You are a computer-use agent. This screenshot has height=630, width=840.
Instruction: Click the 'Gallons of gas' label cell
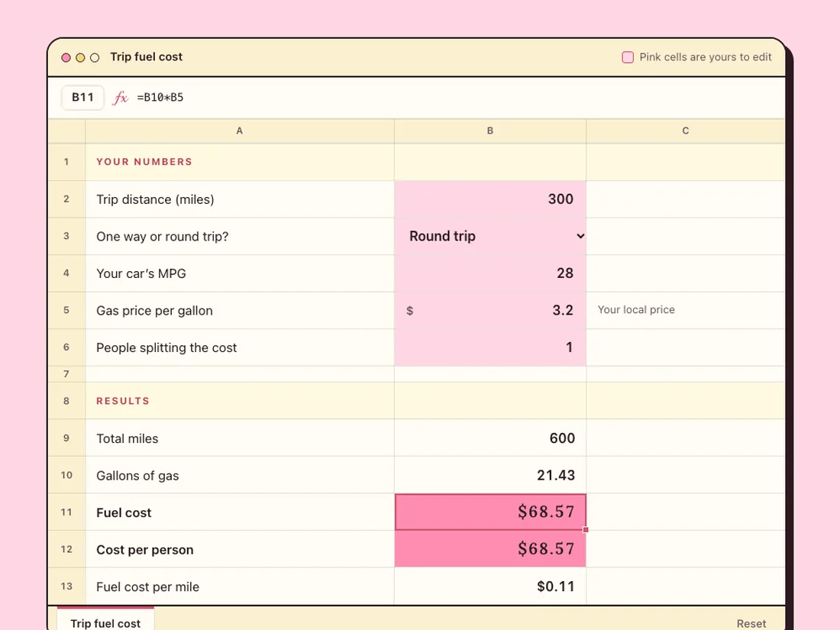[x=240, y=475]
